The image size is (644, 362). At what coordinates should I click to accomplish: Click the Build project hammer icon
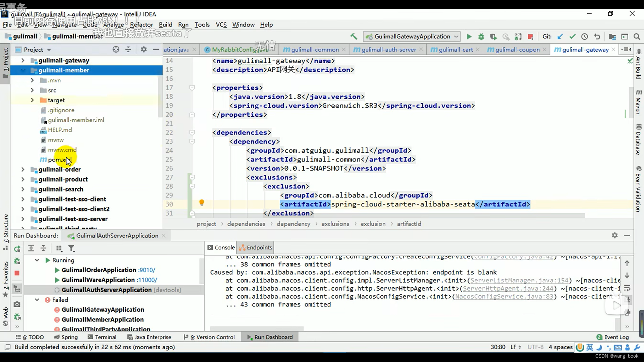[354, 37]
